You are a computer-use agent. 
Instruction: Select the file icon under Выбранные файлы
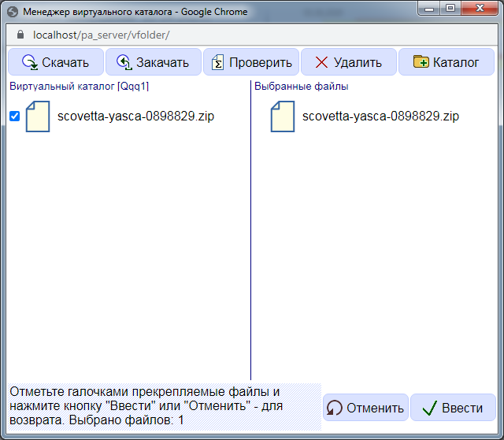click(283, 116)
